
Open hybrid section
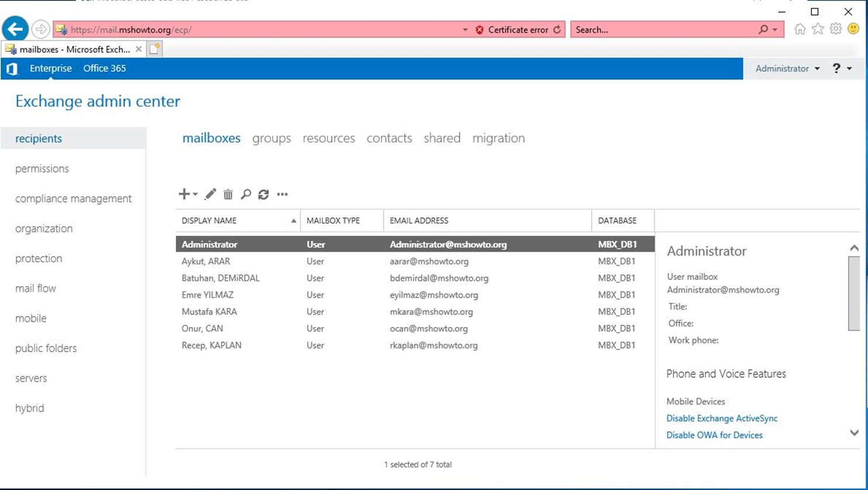(x=30, y=408)
